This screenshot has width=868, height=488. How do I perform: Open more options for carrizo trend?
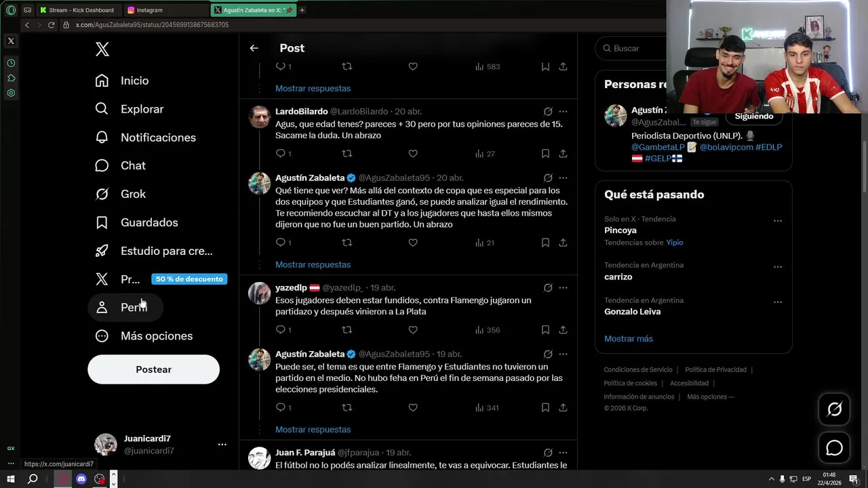click(778, 266)
